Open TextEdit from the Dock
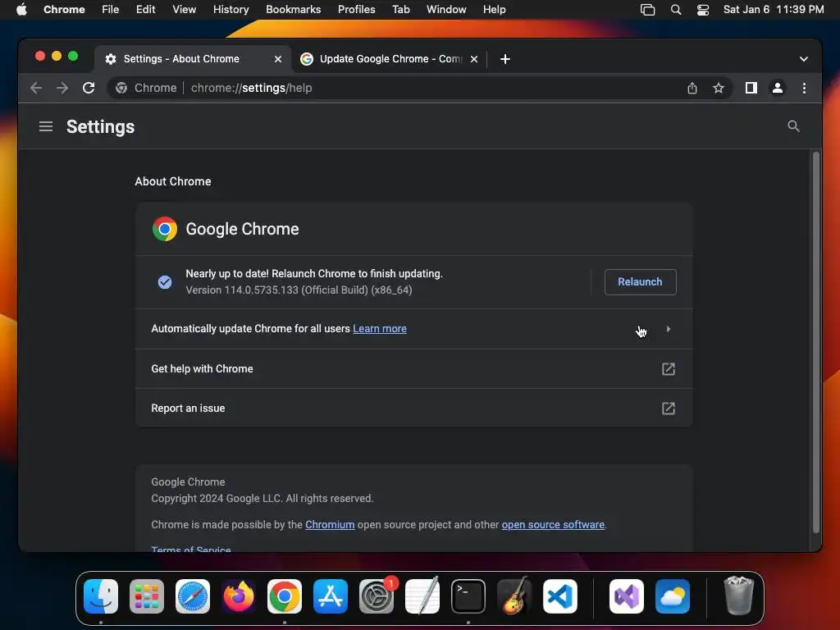 pyautogui.click(x=422, y=596)
